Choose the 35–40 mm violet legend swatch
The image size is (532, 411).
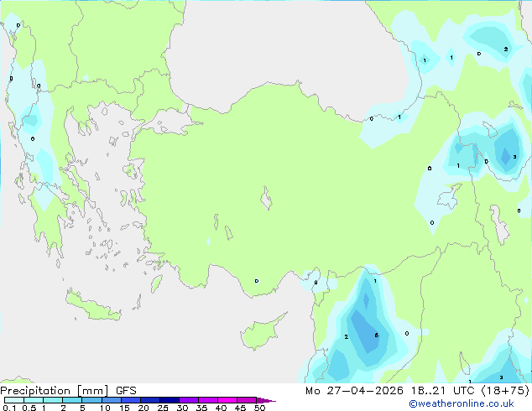click(207, 400)
